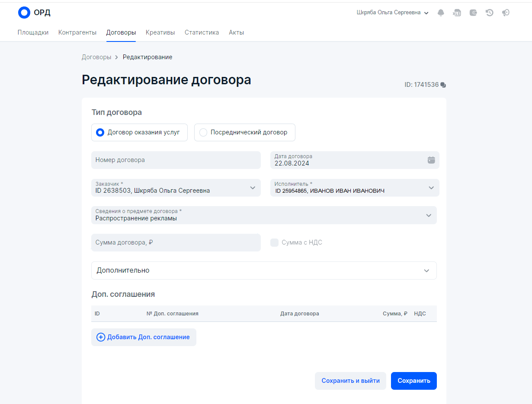Open the wallet icon in header

coord(474,13)
